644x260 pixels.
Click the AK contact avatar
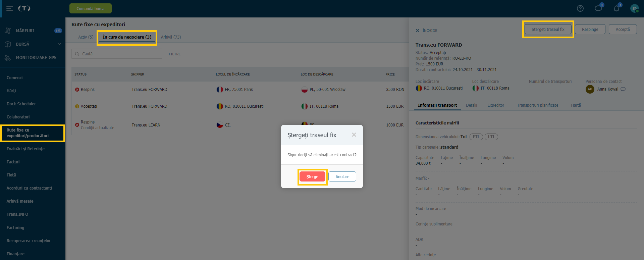coord(590,89)
